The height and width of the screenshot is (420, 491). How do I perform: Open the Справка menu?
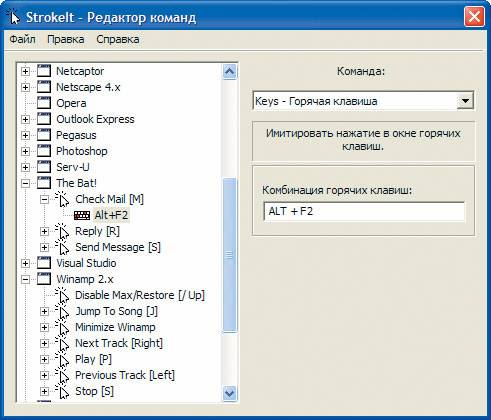[118, 39]
